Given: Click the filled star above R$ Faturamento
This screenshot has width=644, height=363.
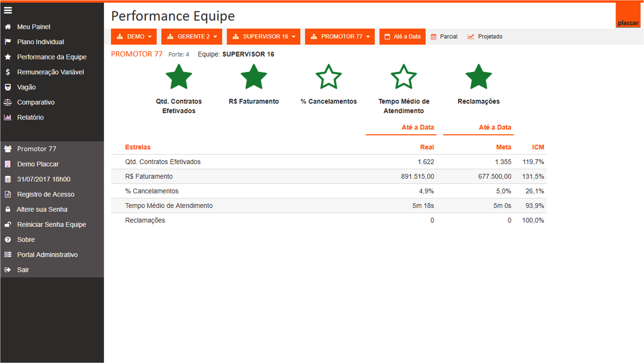Looking at the screenshot, I should pyautogui.click(x=254, y=77).
